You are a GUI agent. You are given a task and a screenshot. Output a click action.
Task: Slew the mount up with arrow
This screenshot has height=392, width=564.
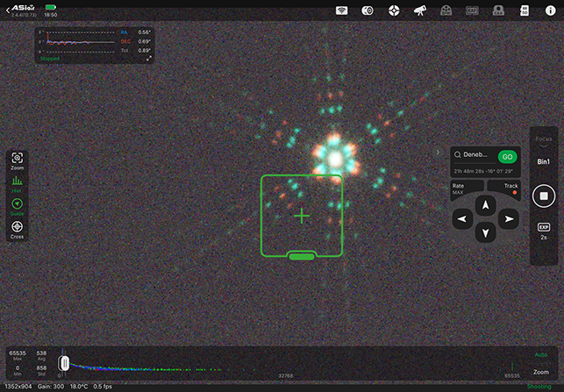pyautogui.click(x=484, y=203)
